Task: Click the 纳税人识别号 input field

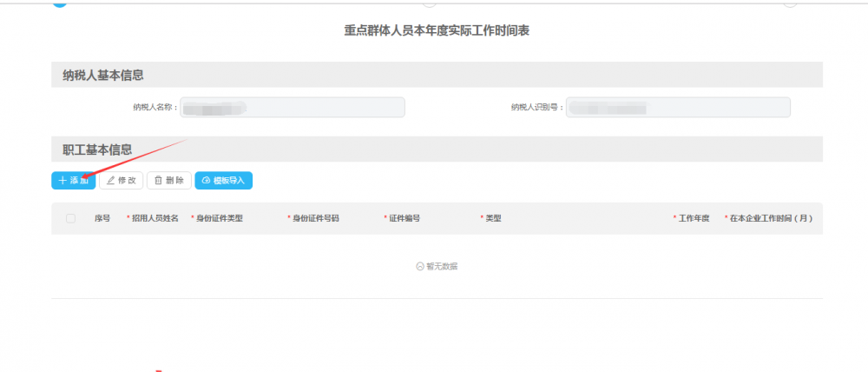Action: [x=678, y=107]
